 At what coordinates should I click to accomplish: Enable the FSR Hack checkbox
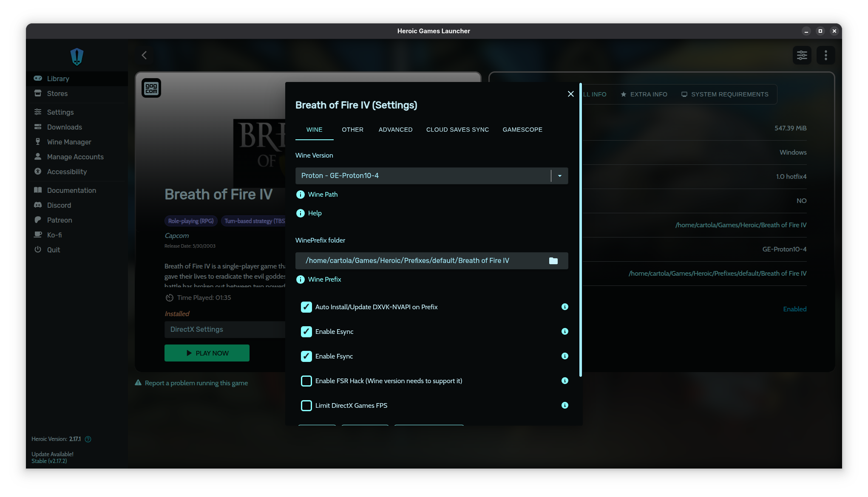coord(306,381)
